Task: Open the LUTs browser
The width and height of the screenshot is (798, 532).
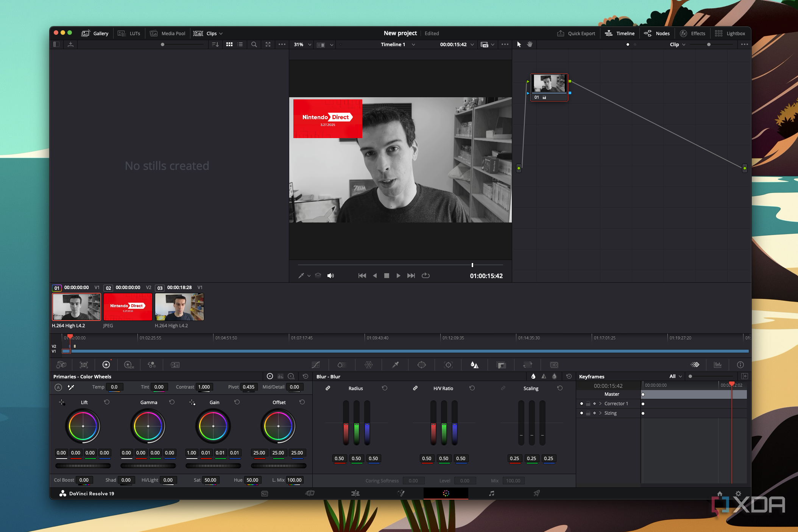Action: pyautogui.click(x=129, y=33)
